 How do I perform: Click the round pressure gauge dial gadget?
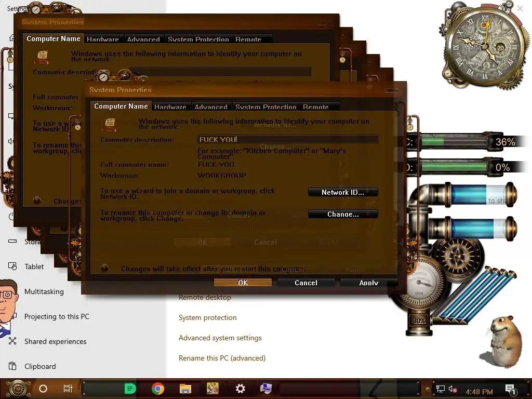(420, 283)
